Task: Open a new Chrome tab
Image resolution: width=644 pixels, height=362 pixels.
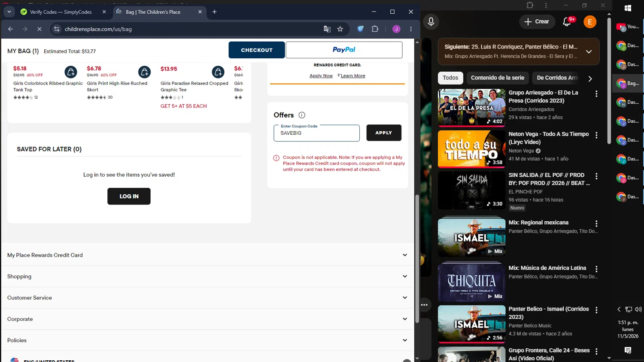Action: [x=215, y=12]
